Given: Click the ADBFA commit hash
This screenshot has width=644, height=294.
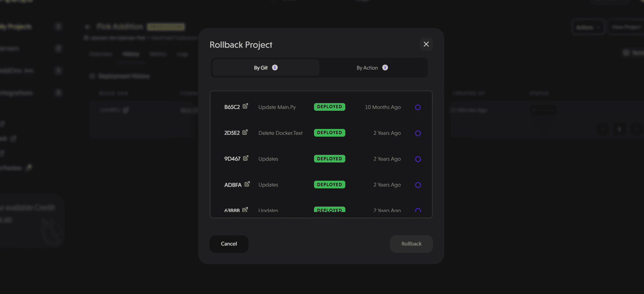Looking at the screenshot, I should tap(232, 185).
